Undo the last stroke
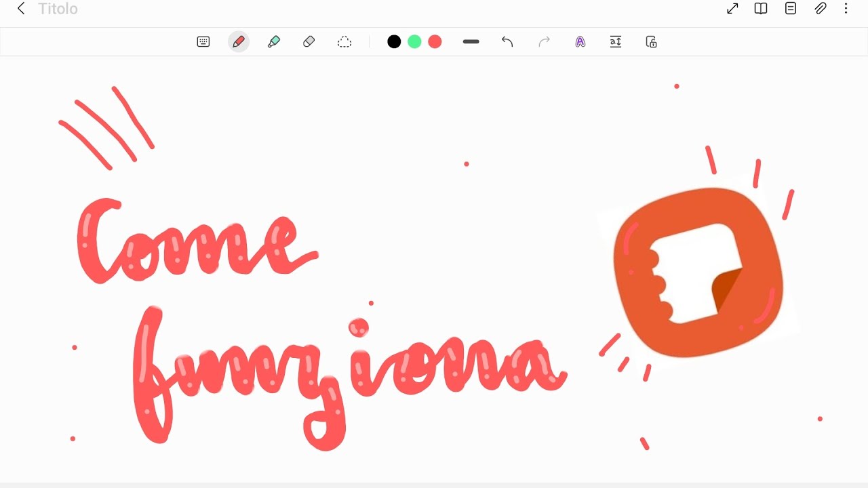868x488 pixels. (507, 42)
